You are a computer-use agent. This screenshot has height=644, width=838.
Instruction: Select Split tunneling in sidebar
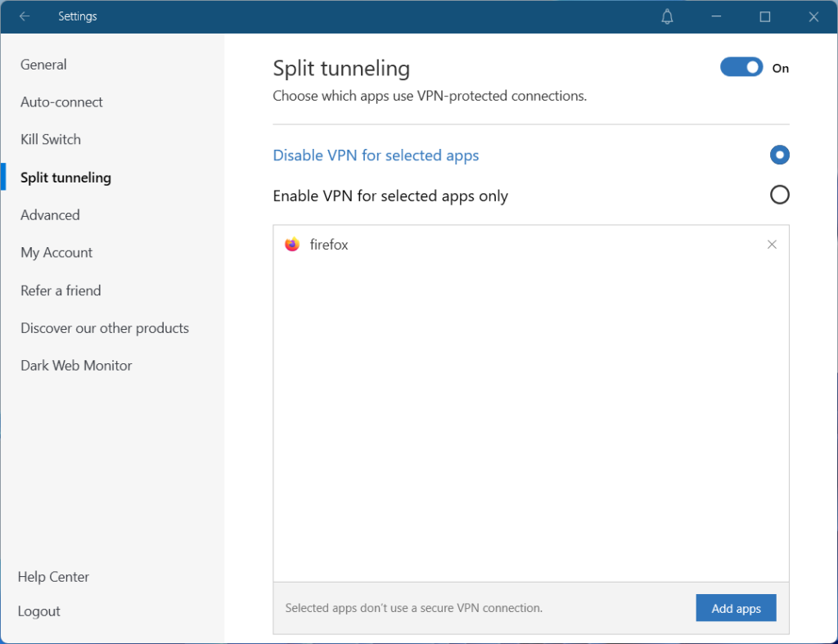66,178
